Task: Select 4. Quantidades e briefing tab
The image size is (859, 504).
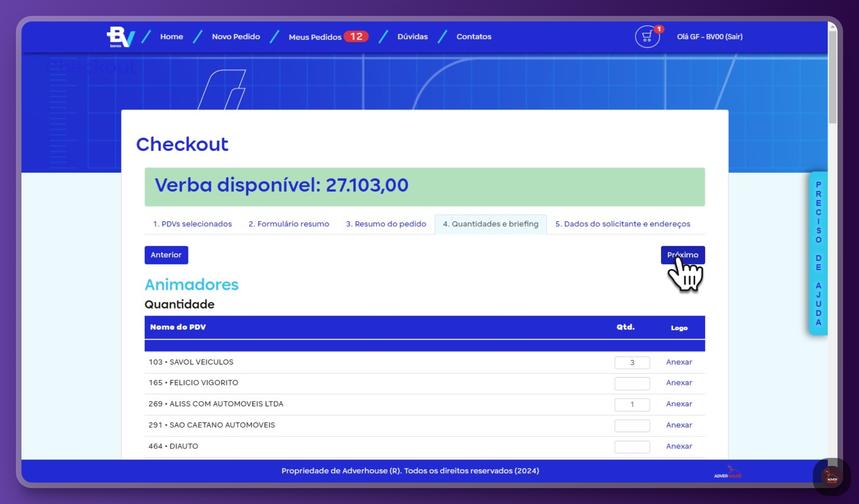Action: (491, 224)
